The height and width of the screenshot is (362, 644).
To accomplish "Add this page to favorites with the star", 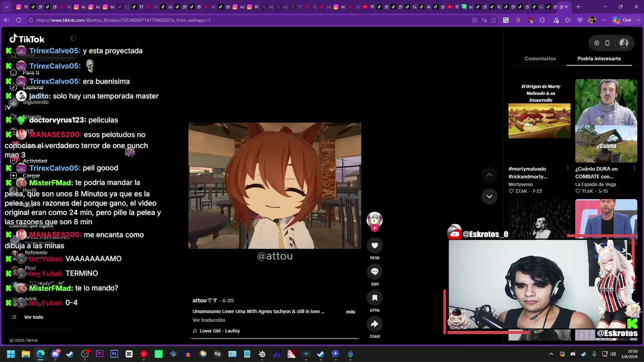I will 494,20.
